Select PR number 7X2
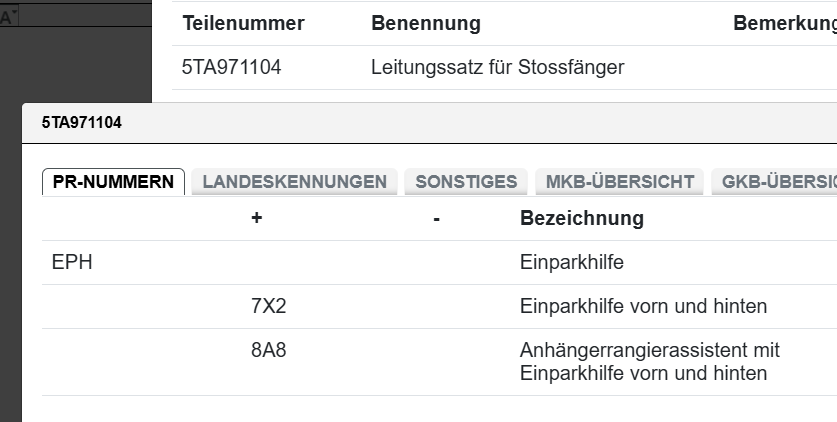 coord(269,307)
